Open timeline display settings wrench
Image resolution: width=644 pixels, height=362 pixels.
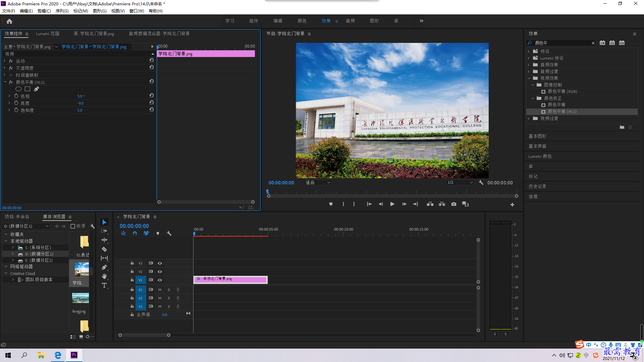pos(169,233)
